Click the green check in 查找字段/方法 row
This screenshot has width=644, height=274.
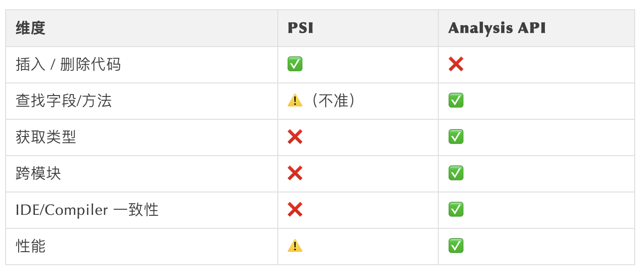456,101
